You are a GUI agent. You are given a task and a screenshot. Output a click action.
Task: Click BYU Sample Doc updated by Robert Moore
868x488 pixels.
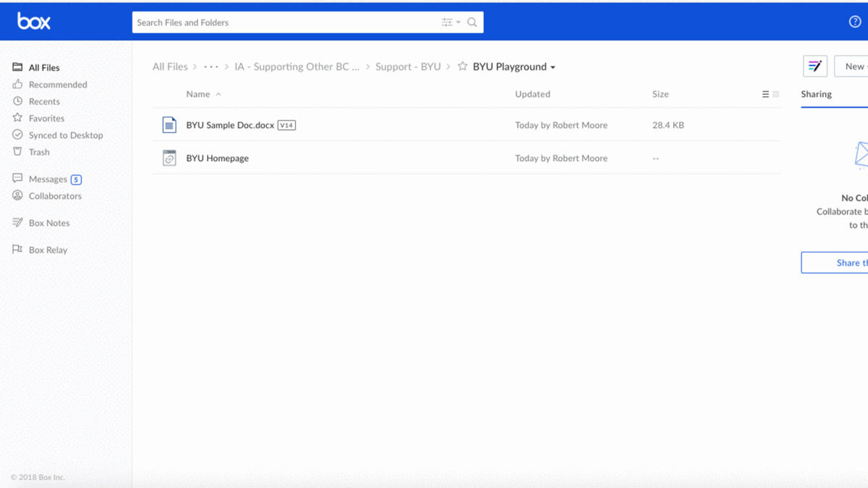coord(561,125)
